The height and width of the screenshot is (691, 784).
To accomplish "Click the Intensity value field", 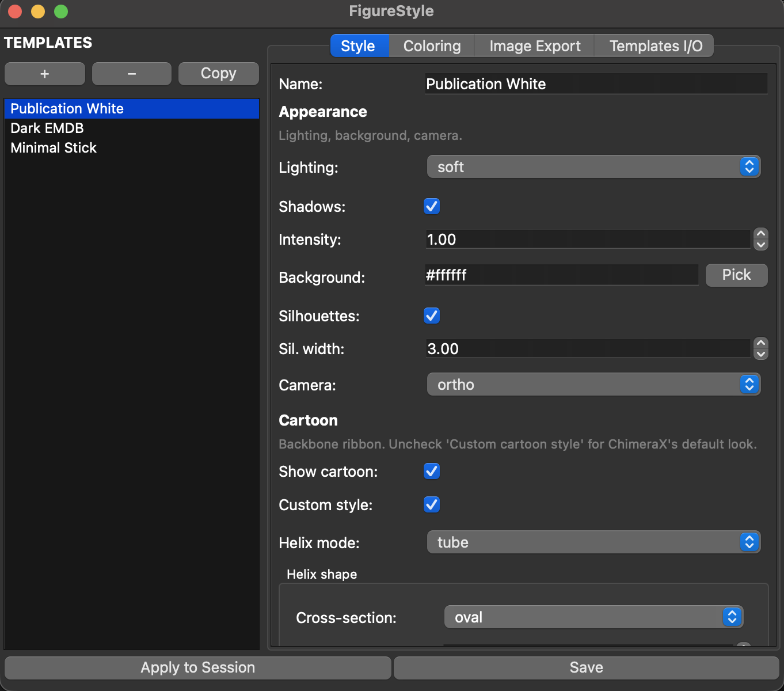I will (588, 240).
